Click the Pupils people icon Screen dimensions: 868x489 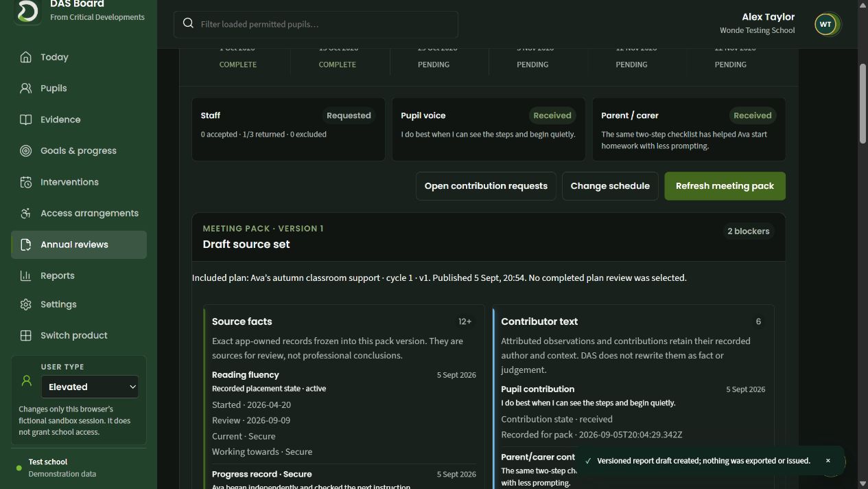pyautogui.click(x=26, y=88)
